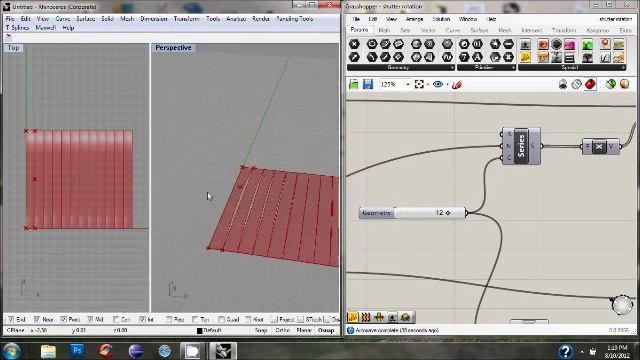Select the red sketch pen tool in Grasshopper
The width and height of the screenshot is (640, 360).
tap(457, 84)
